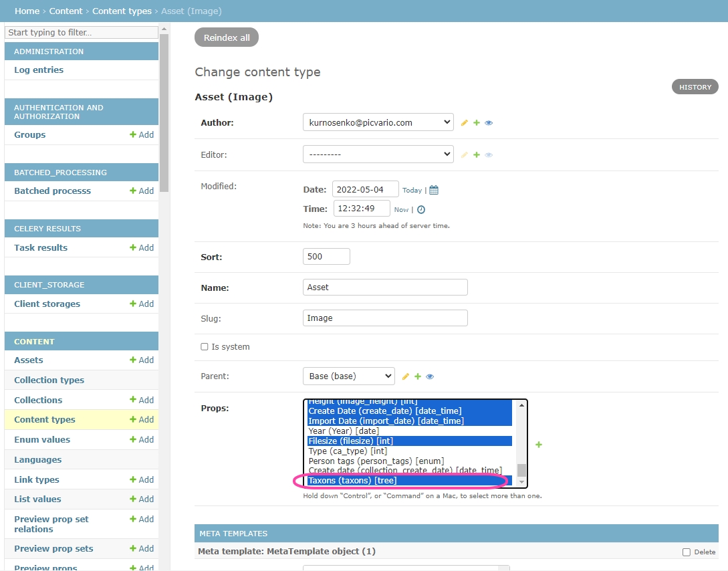View selected Parent with eye icon

tap(430, 376)
